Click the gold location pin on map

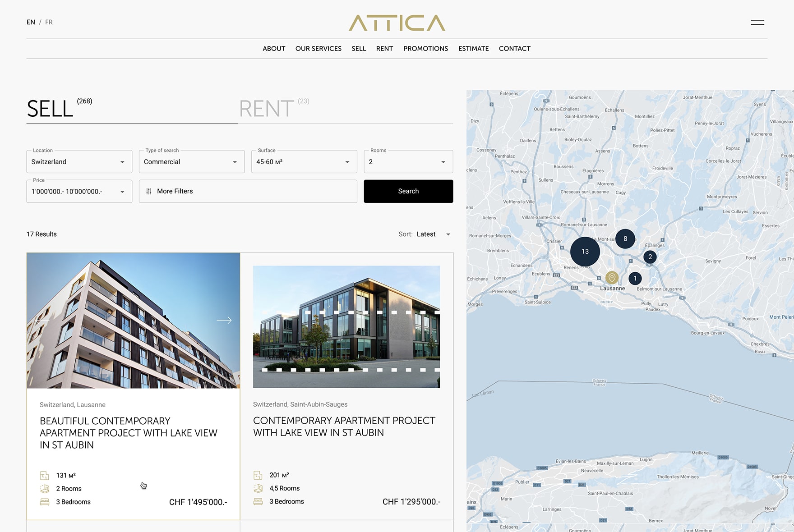point(612,277)
